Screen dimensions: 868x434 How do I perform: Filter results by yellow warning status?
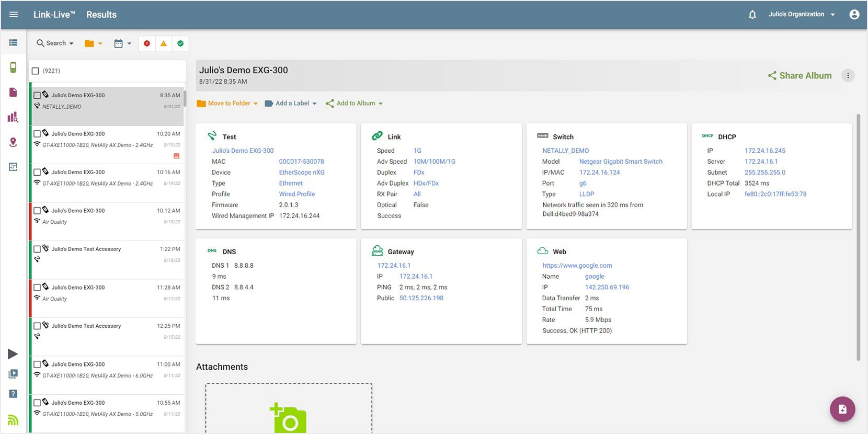tap(164, 43)
